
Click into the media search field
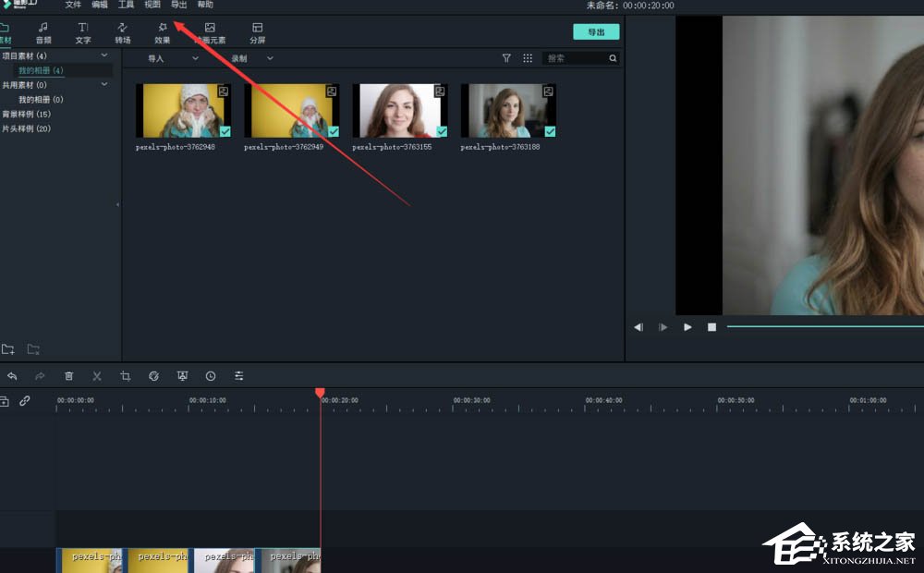(576, 58)
